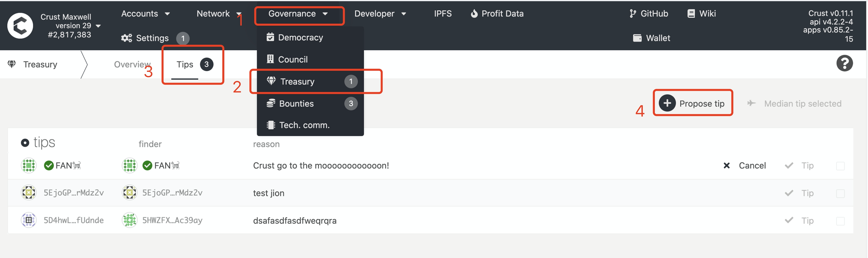Open the Profit Data link
Screen dimensions: 868x258
click(x=497, y=13)
